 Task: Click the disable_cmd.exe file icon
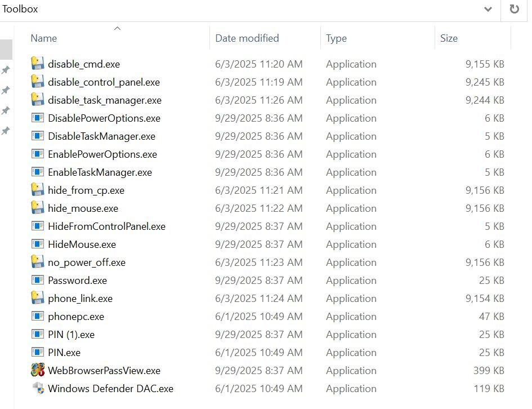point(38,64)
